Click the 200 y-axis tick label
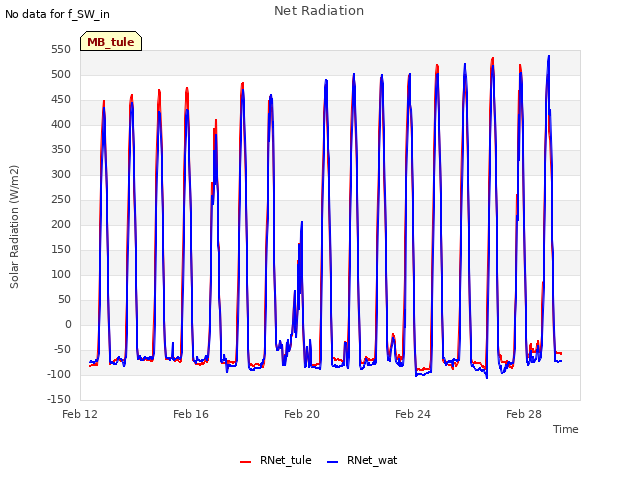 61,224
